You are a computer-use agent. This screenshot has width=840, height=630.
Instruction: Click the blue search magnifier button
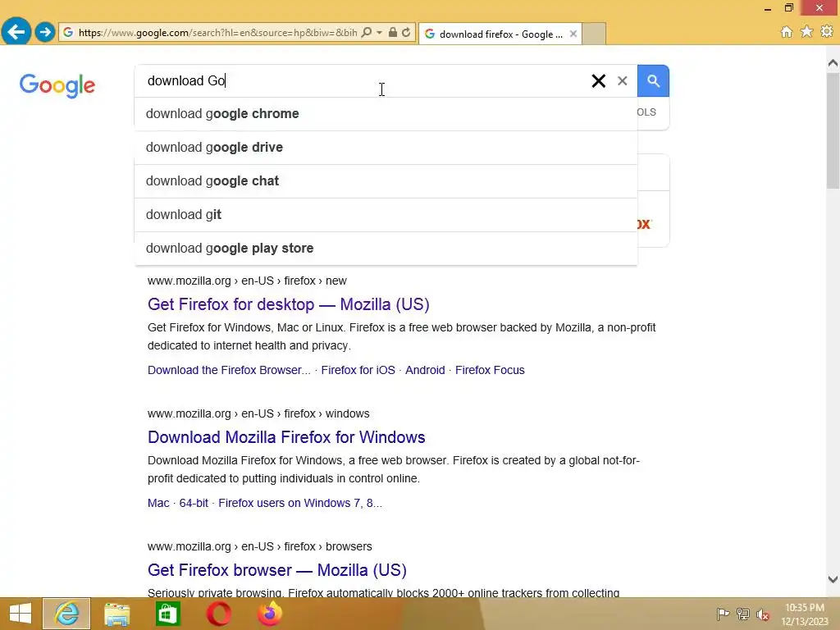coord(653,81)
